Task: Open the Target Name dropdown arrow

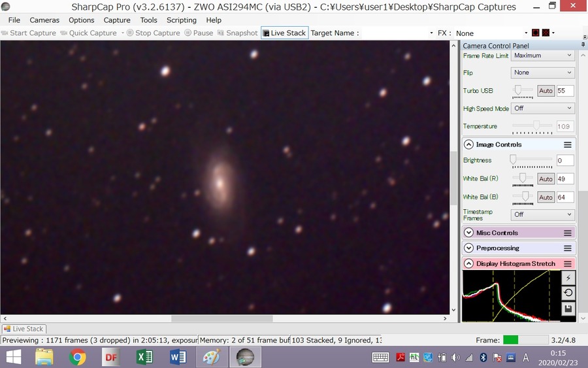Action: 431,33
